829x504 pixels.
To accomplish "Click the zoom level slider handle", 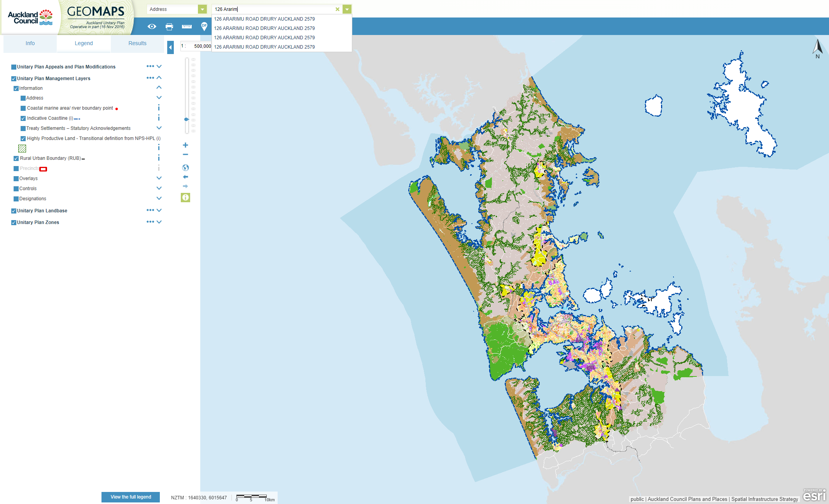I will (187, 119).
